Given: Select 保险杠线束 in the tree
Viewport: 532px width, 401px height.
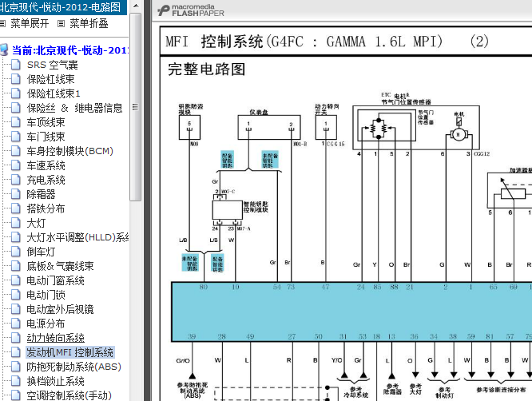Looking at the screenshot, I should click(x=51, y=79).
